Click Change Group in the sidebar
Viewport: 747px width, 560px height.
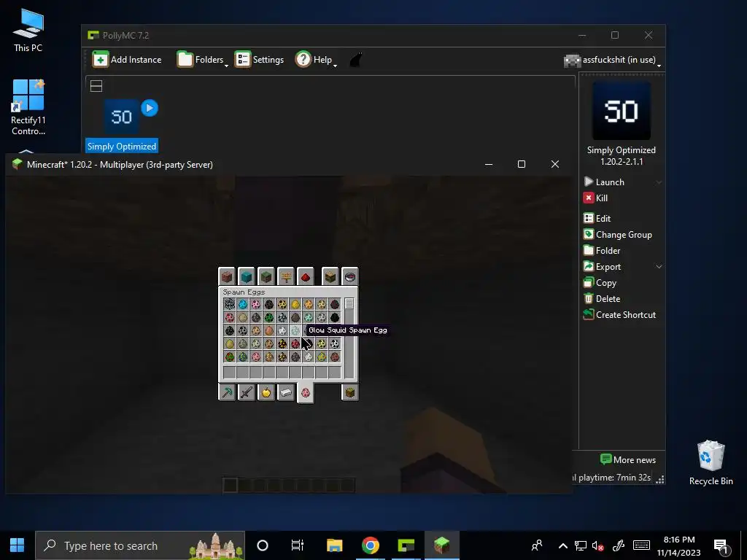[x=618, y=234]
